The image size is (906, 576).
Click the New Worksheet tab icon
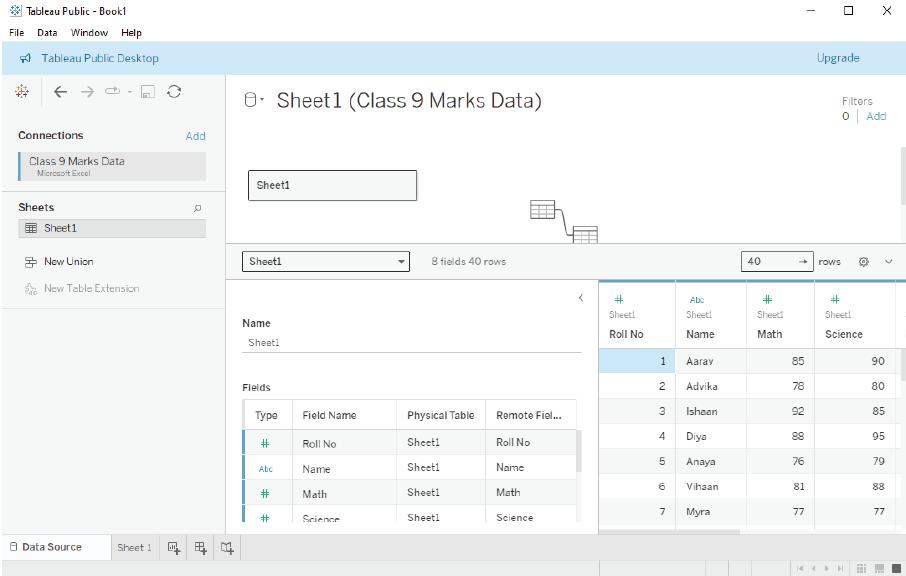(x=174, y=548)
